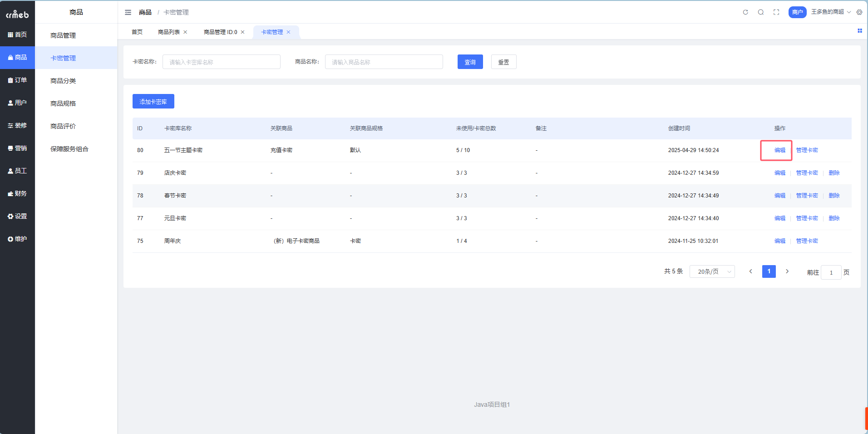Open 财务 section in main sidebar
Image resolution: width=868 pixels, height=434 pixels.
tap(17, 194)
